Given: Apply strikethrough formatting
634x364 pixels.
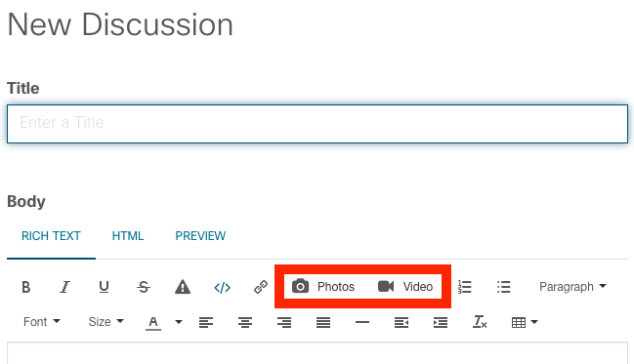Looking at the screenshot, I should coord(144,287).
